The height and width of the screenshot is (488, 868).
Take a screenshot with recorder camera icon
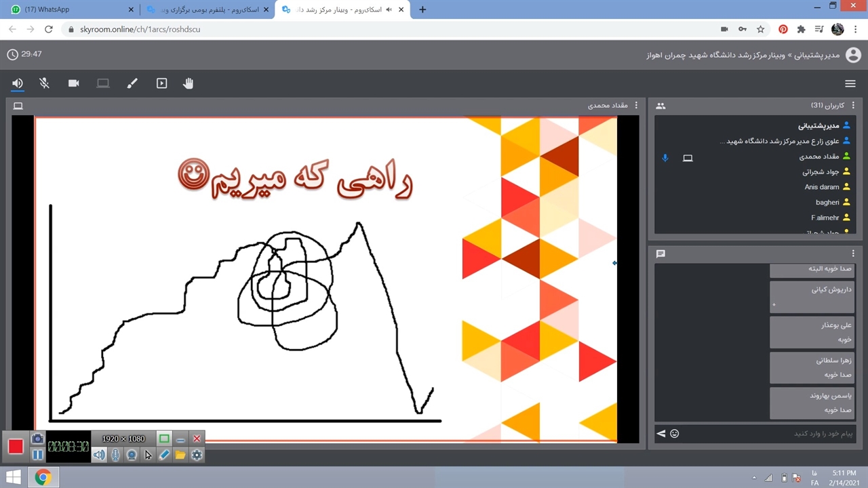37,439
